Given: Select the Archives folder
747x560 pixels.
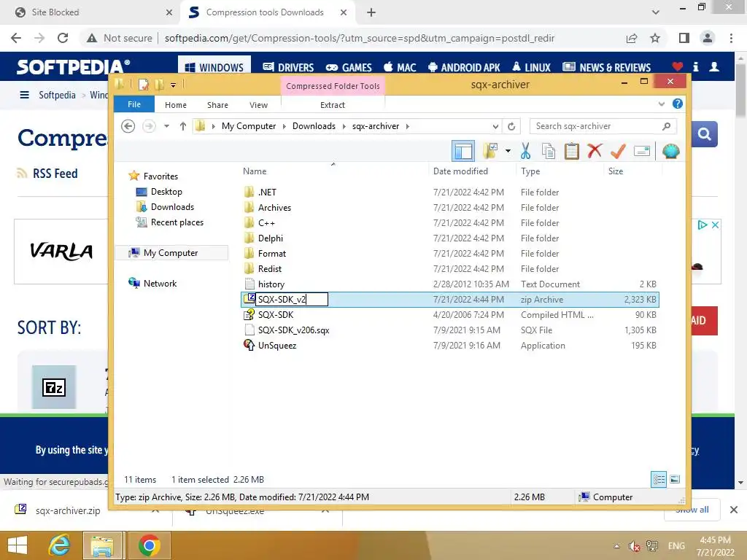Looking at the screenshot, I should click(450, 208).
